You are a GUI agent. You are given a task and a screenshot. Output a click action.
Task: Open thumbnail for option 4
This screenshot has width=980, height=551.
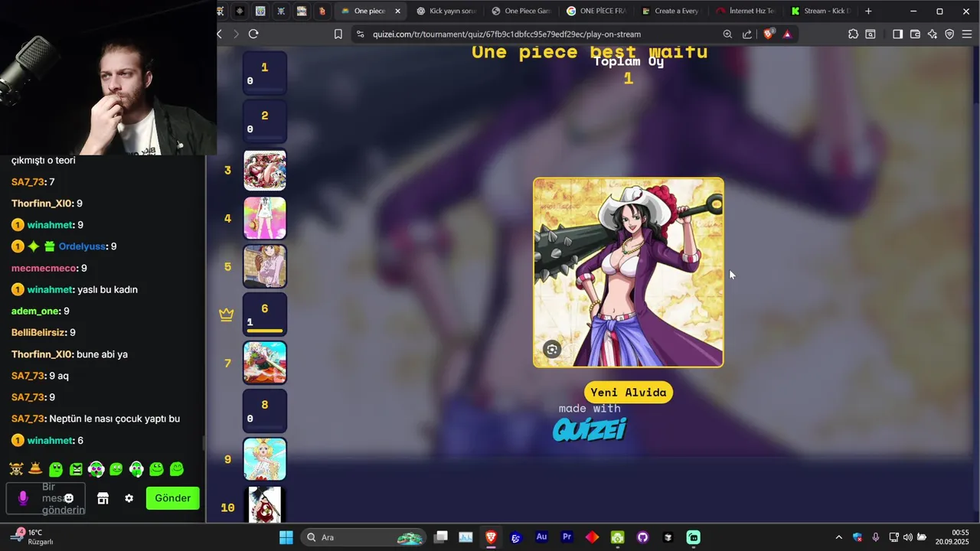tap(265, 218)
